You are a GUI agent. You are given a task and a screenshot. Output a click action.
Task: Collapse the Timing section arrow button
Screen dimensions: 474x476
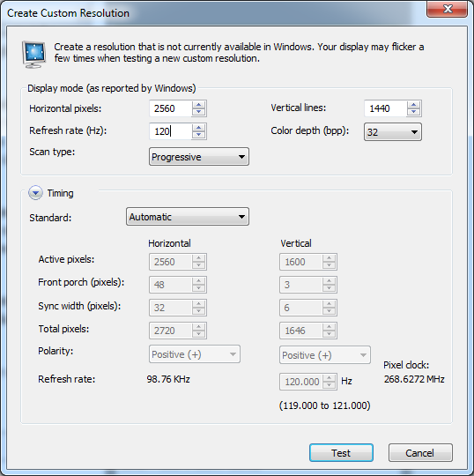click(x=35, y=193)
